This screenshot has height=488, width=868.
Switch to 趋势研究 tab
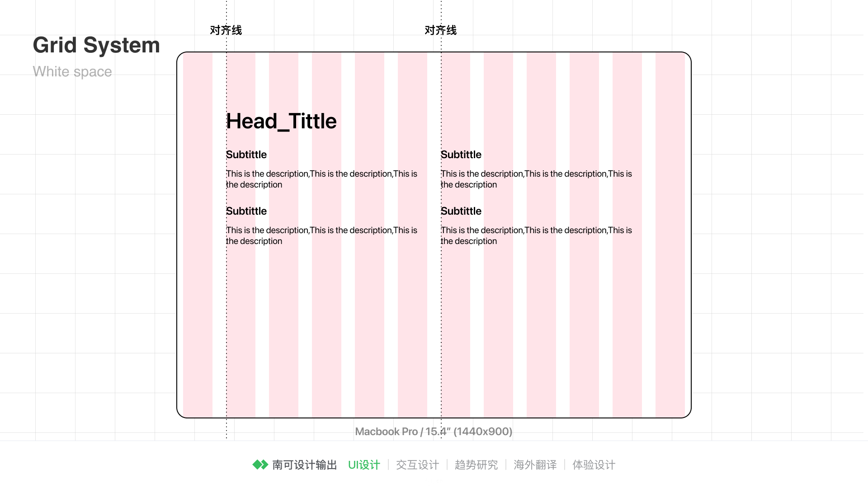point(476,465)
